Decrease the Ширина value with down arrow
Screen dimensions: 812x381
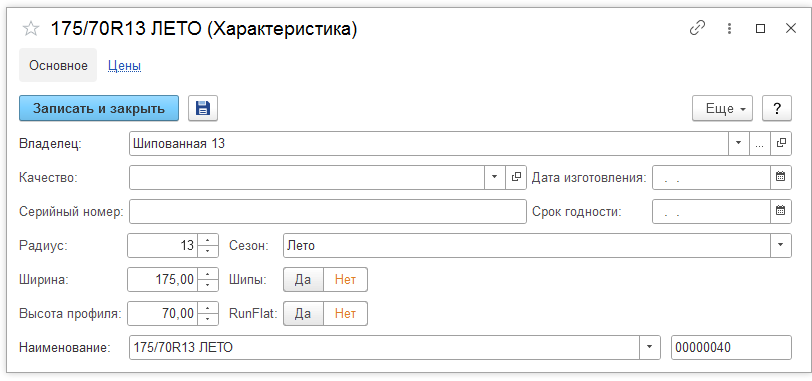pos(208,285)
